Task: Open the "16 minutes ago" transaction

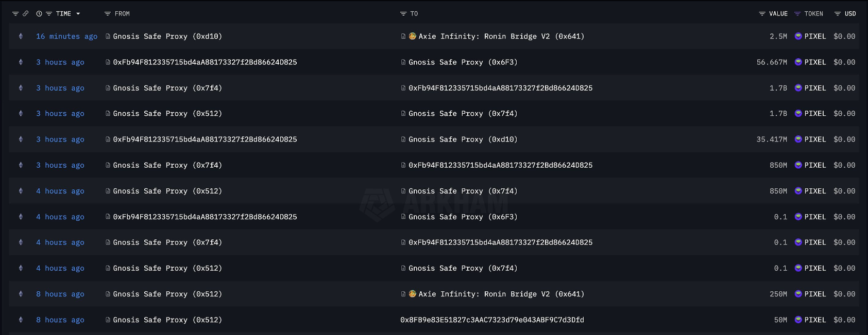Action: (x=66, y=37)
